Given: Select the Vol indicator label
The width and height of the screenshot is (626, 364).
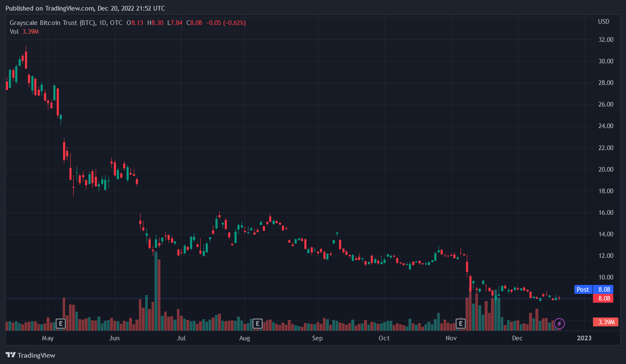Looking at the screenshot, I should pos(14,32).
